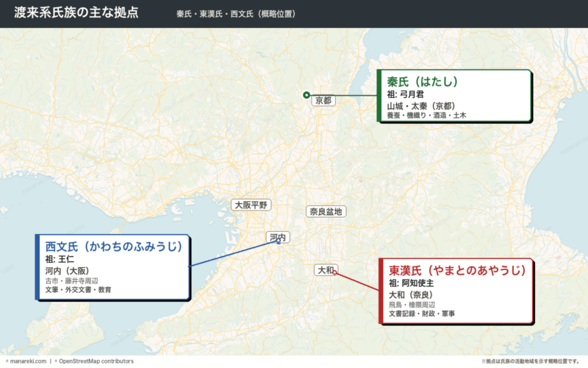Click the 祖: 王仁 text line
This screenshot has width=588, height=368.
pos(60,259)
